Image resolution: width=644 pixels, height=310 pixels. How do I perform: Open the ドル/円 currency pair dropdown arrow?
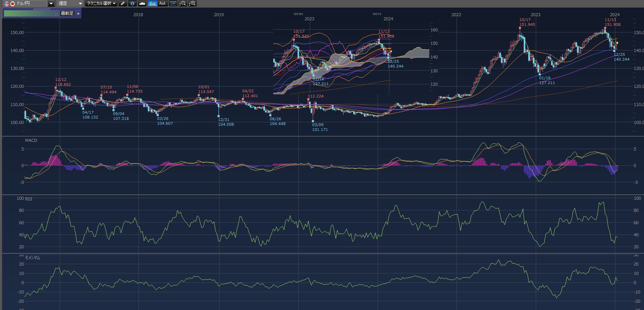[51, 3]
